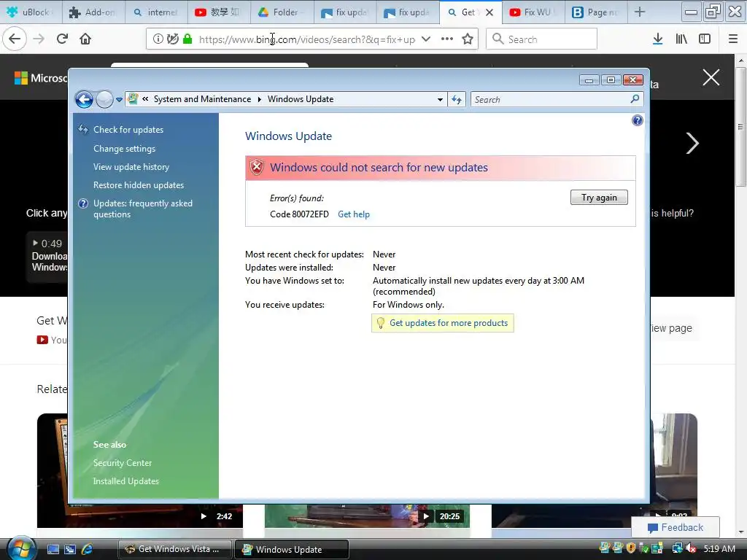The image size is (747, 560).
Task: Switch to the Fix WU YouTube tab
Action: tap(533, 12)
